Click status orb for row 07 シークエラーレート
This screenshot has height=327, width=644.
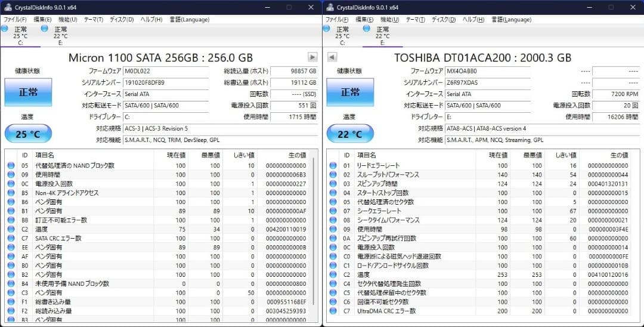333,211
